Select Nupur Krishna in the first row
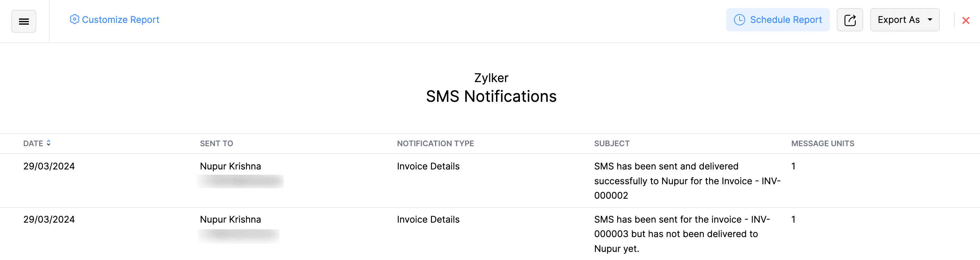980x260 pixels. coord(230,166)
